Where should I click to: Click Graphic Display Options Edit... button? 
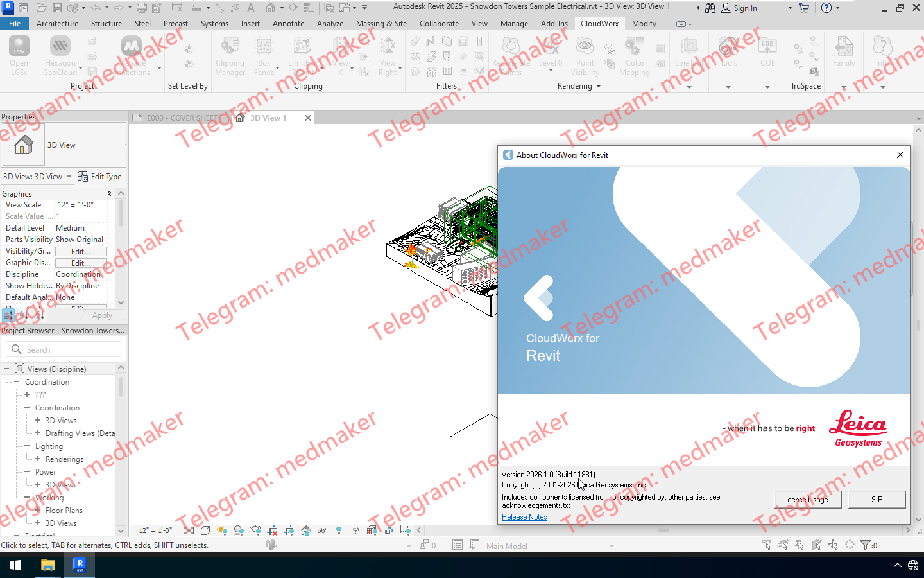click(x=80, y=263)
